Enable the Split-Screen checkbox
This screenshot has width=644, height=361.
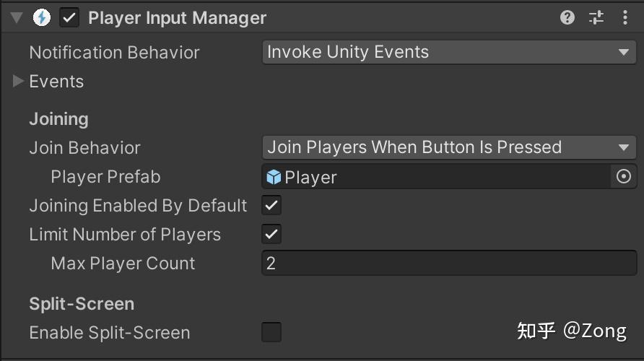coord(271,332)
